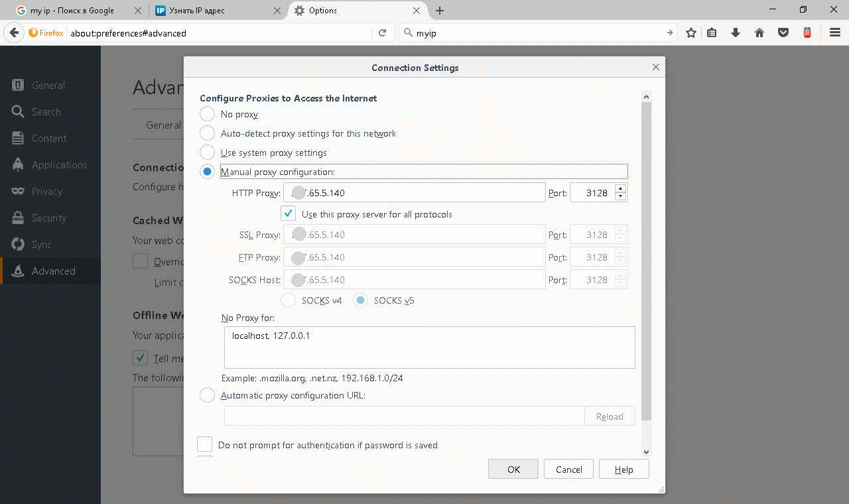Image resolution: width=849 pixels, height=504 pixels.
Task: Click the No Proxy for text box
Action: (429, 347)
